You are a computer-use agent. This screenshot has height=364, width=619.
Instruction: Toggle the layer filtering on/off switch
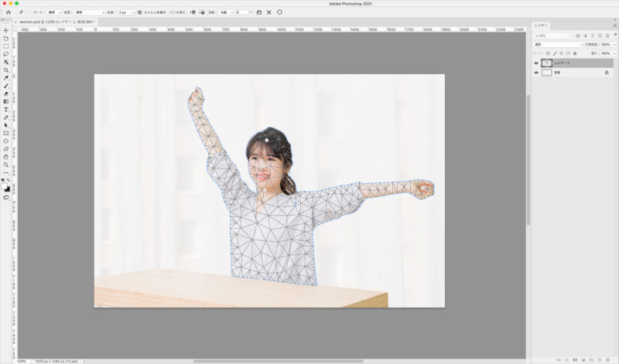(x=615, y=34)
